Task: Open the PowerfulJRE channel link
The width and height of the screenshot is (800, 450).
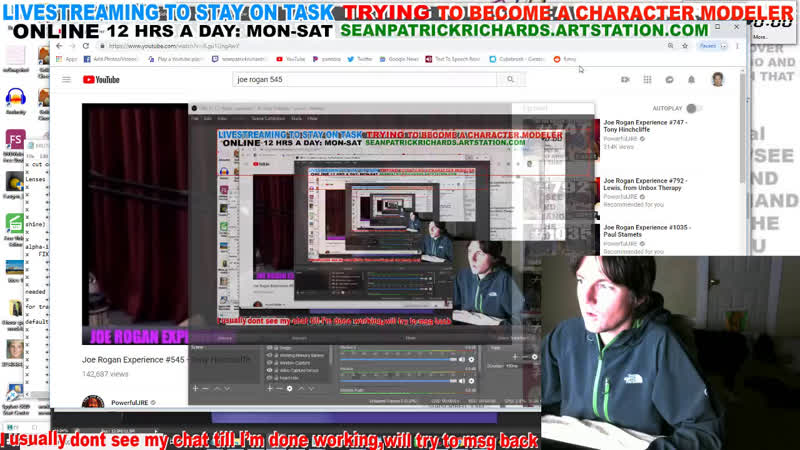Action: (x=130, y=403)
